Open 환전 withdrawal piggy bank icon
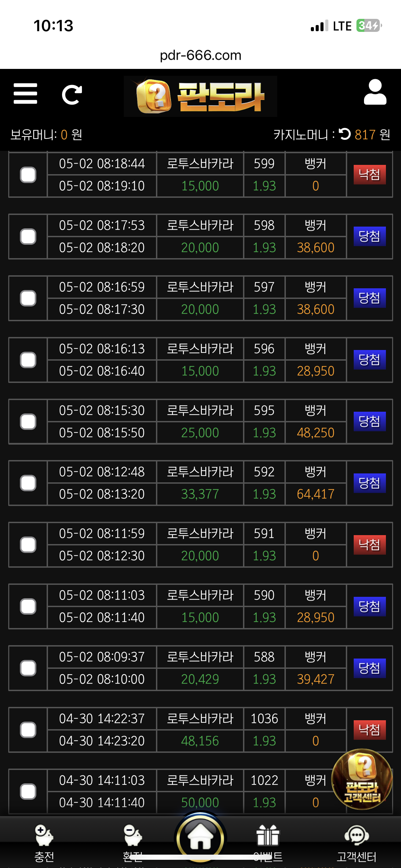The width and height of the screenshot is (401, 868). coord(133,842)
